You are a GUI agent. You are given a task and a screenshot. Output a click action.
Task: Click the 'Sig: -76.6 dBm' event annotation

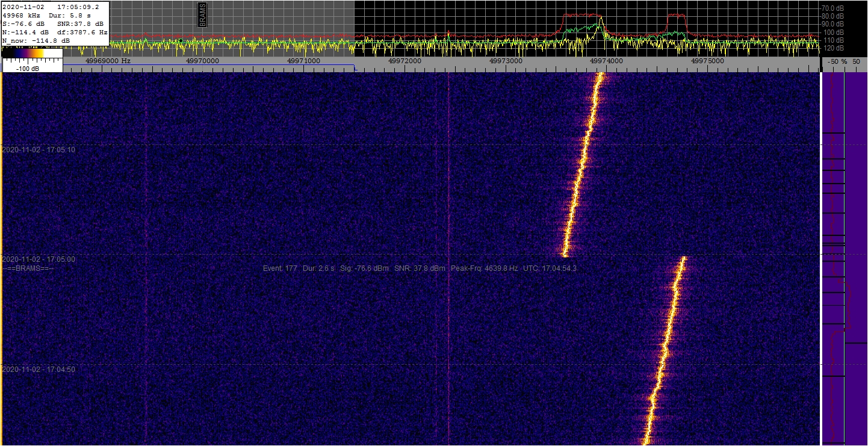pyautogui.click(x=365, y=268)
